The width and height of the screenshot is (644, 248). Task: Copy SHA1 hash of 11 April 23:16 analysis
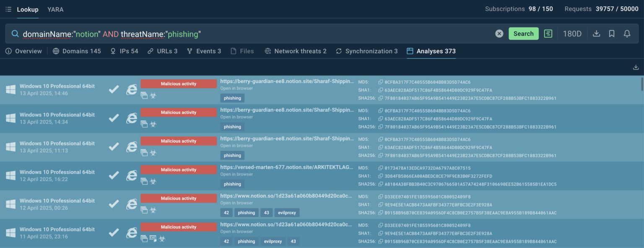380,233
